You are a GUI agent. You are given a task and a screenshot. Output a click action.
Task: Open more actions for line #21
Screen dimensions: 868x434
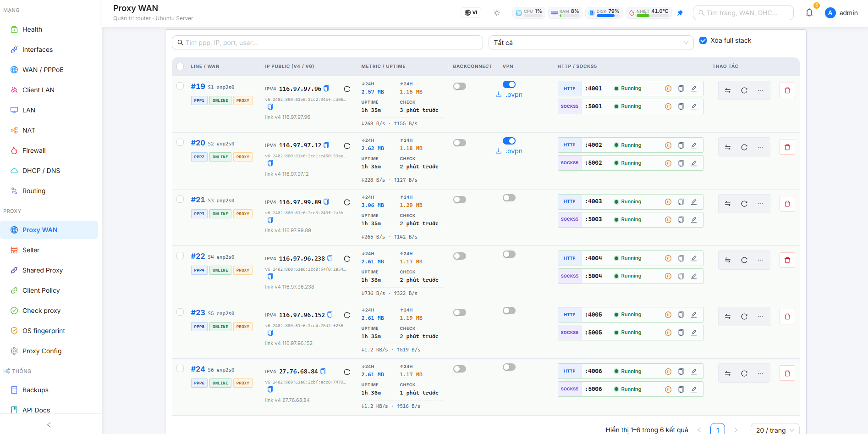coord(761,204)
